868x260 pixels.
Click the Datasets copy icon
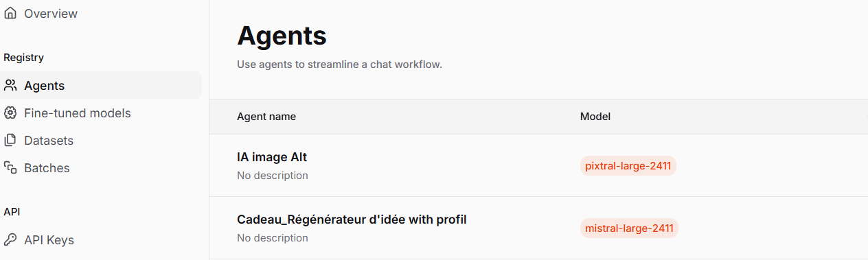pyautogui.click(x=10, y=141)
